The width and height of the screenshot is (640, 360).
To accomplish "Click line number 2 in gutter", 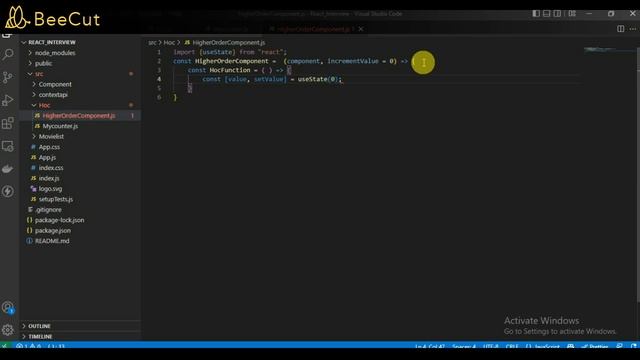I will (x=159, y=61).
